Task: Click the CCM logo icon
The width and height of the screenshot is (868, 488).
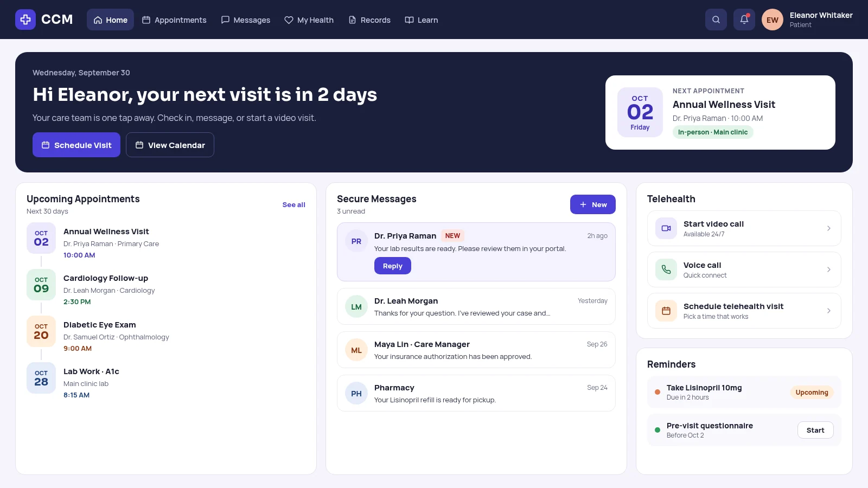Action: tap(25, 20)
